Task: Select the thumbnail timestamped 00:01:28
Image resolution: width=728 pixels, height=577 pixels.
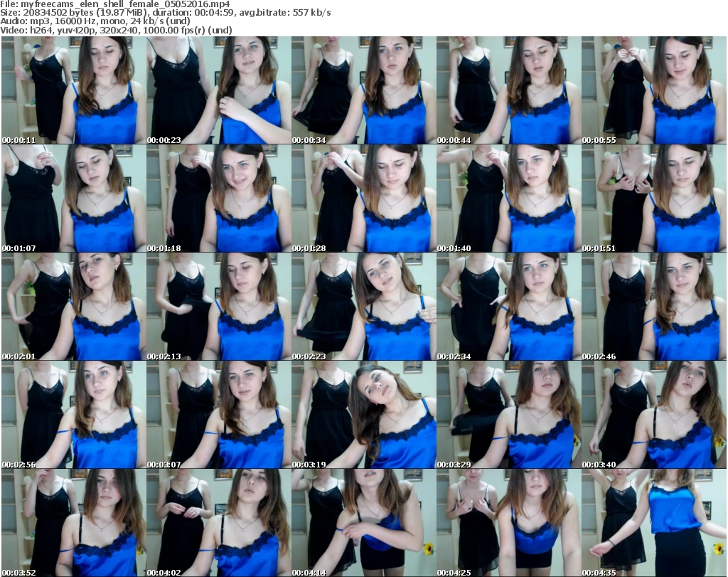Action: [364, 198]
